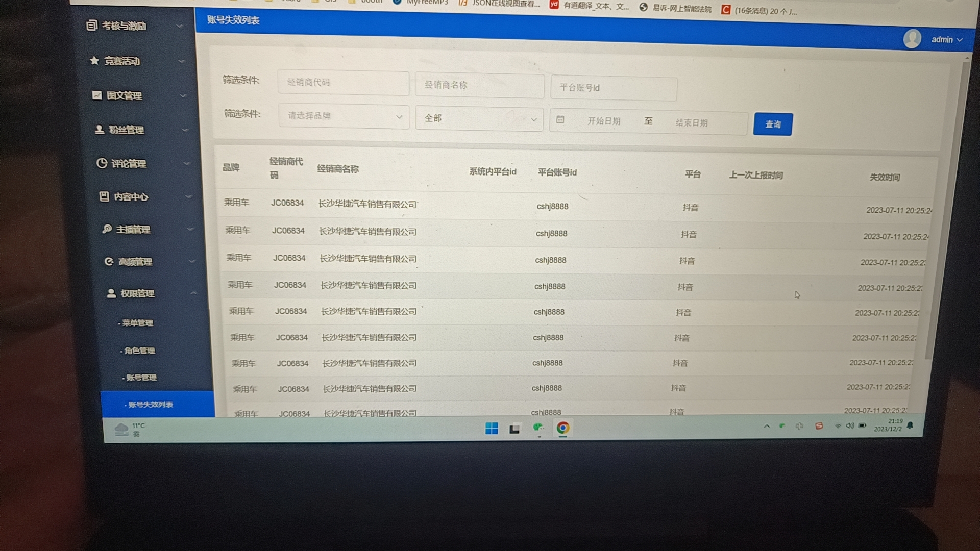Click the Chrome taskbar icon
The image size is (980, 551).
click(x=562, y=428)
